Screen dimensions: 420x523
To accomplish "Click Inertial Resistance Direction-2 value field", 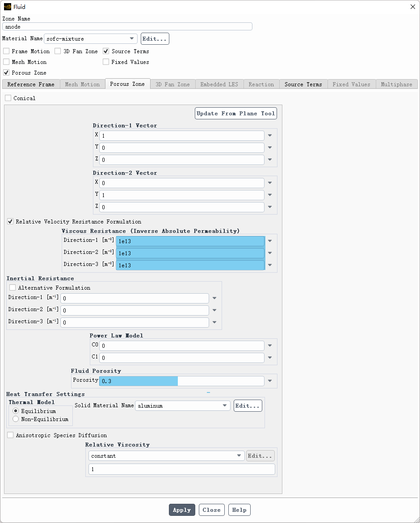I will click(x=134, y=310).
